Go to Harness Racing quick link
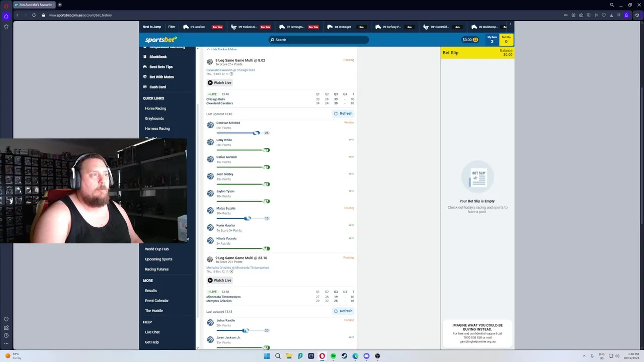Viewport: 644px width, 362px height. pos(157,128)
